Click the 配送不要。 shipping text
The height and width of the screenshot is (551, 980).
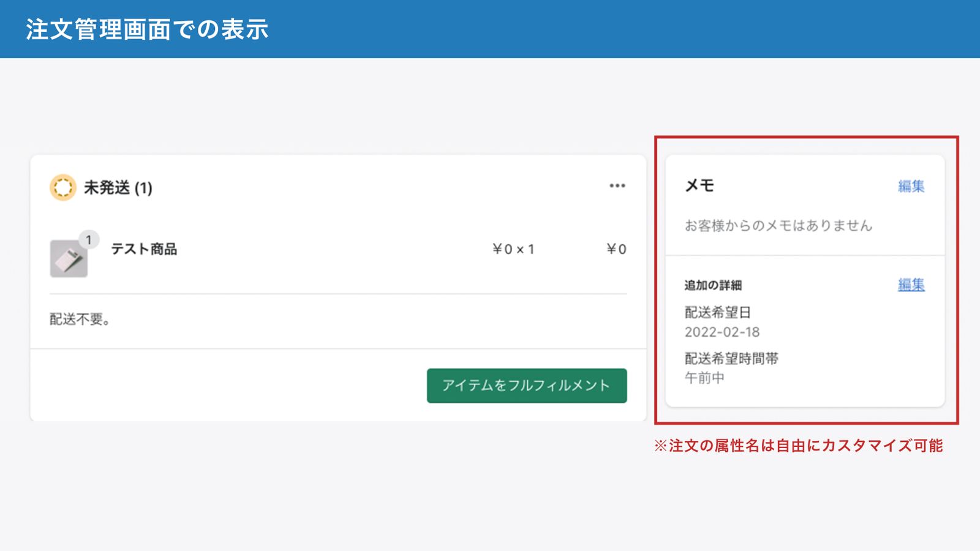(80, 320)
